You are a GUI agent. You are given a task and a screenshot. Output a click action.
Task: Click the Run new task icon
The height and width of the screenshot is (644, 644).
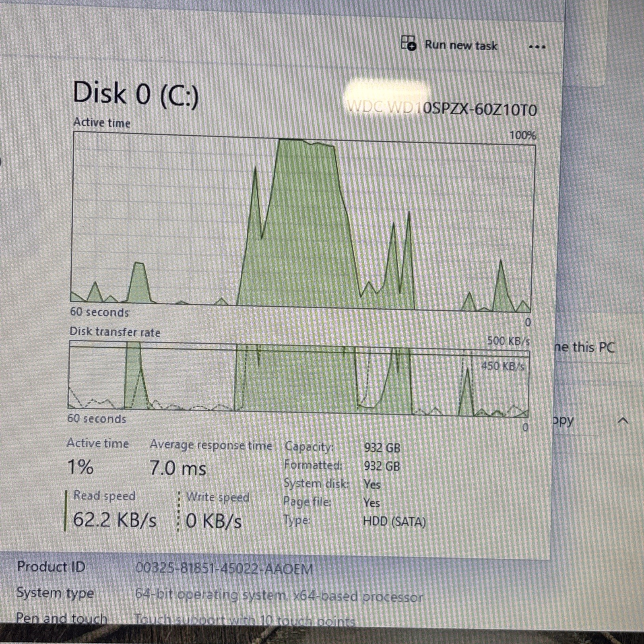click(409, 43)
